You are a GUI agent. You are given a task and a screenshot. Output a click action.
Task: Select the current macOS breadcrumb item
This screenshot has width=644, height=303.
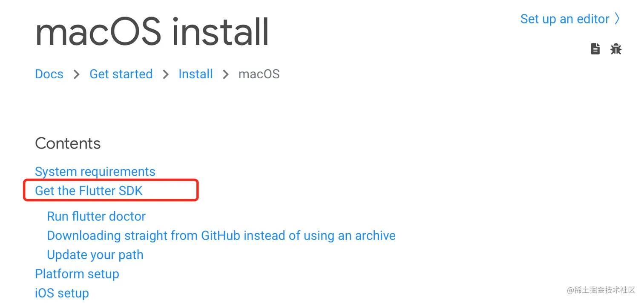pos(259,74)
